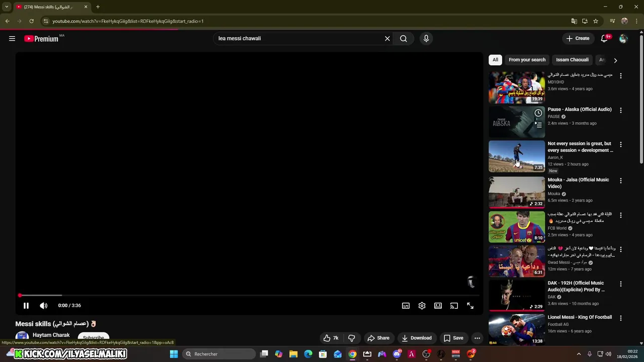Image resolution: width=644 pixels, height=362 pixels.
Task: Open more actions menu beside Save
Action: click(x=477, y=338)
